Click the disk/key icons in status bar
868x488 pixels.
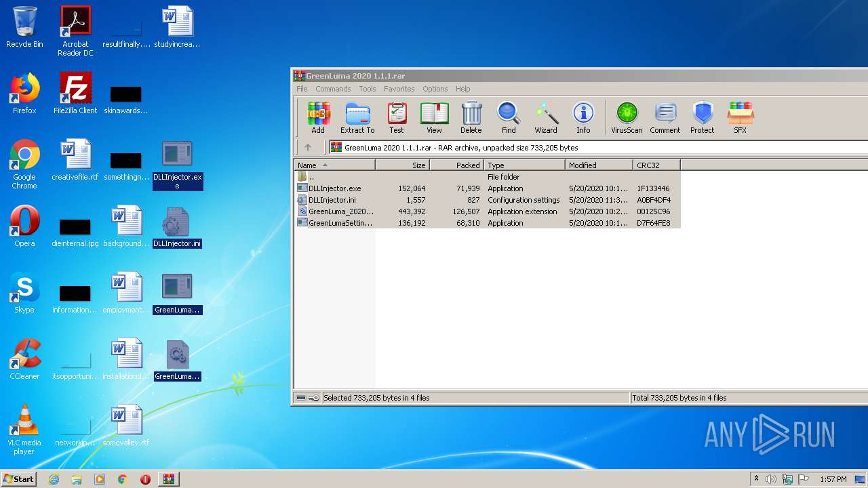pos(308,398)
